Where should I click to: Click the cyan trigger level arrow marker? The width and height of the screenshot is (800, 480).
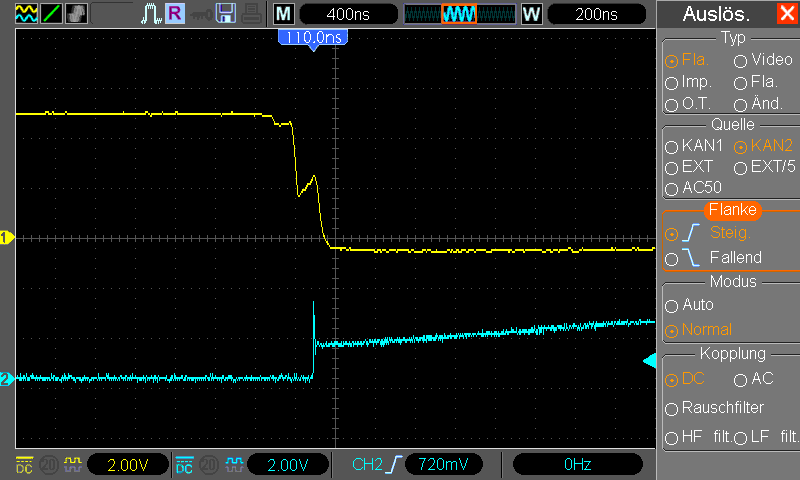pos(649,361)
